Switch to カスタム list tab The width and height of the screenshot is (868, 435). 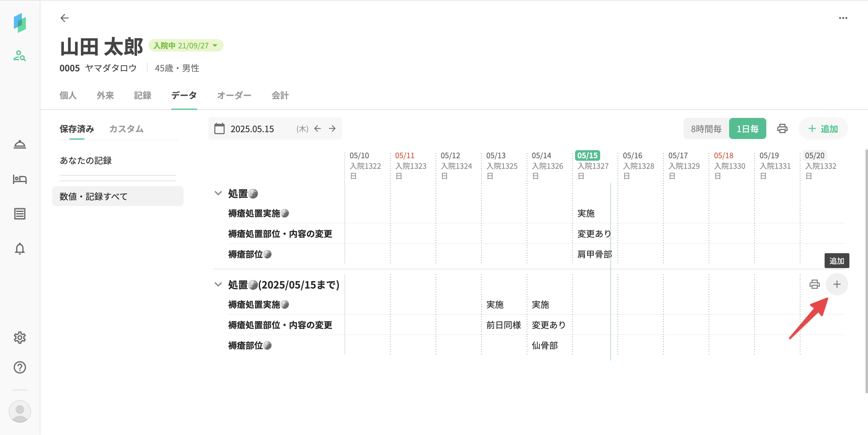point(126,129)
